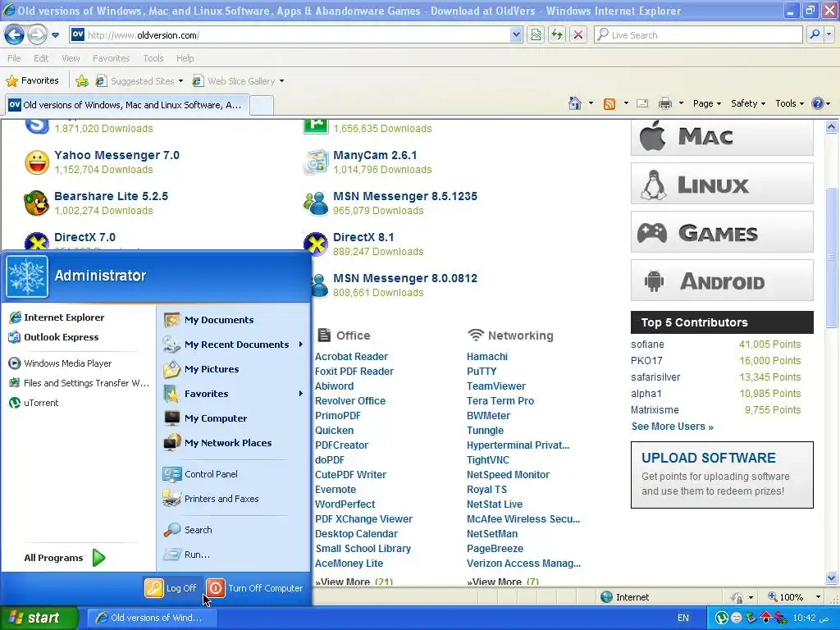Open the Edit menu

pos(41,58)
